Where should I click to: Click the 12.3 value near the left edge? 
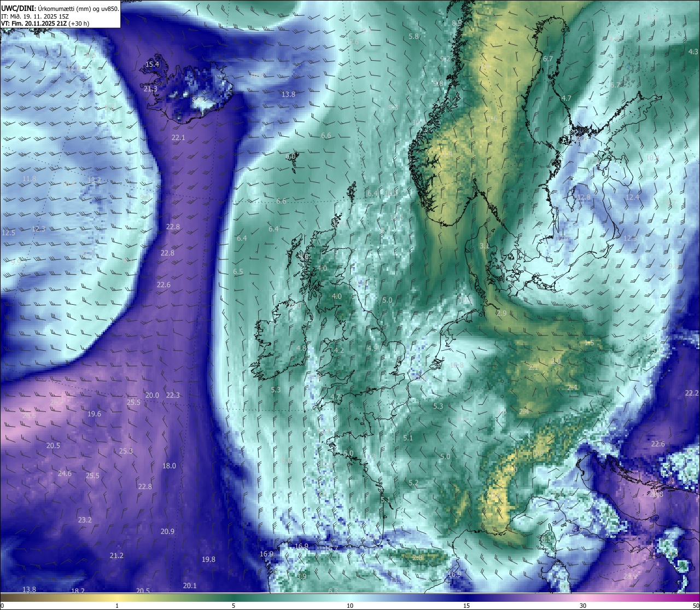39,229
